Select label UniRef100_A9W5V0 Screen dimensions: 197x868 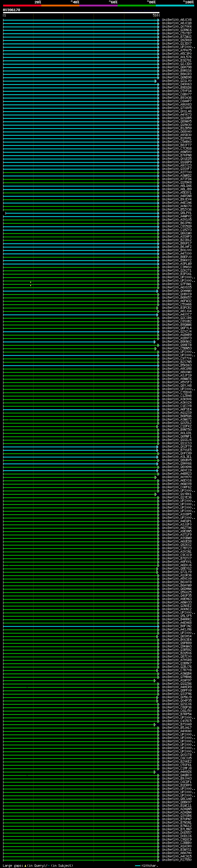click(x=177, y=152)
